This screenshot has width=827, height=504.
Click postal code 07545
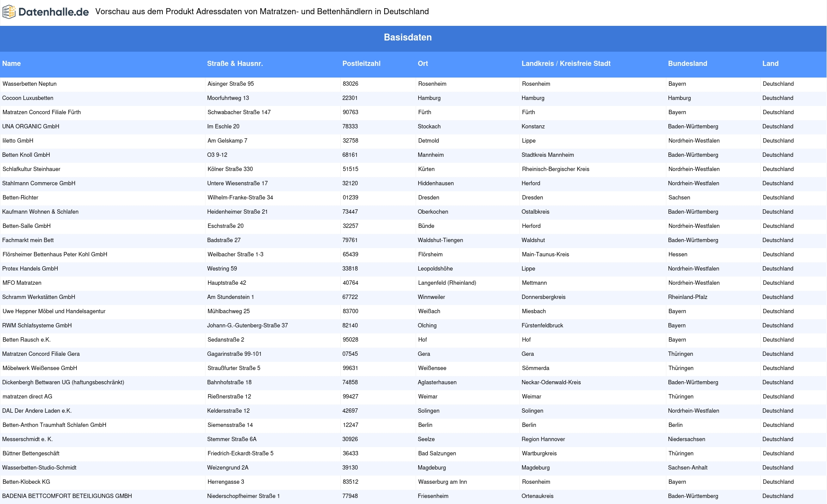(x=350, y=354)
